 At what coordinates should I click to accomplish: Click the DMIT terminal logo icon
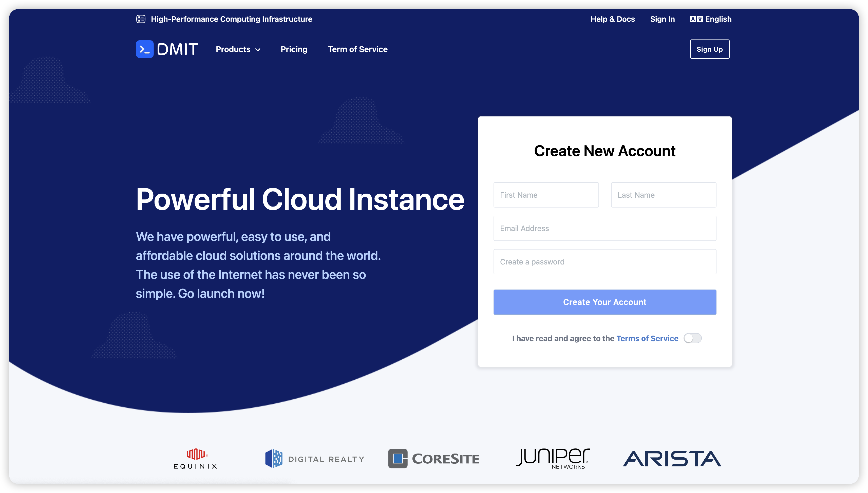click(145, 49)
